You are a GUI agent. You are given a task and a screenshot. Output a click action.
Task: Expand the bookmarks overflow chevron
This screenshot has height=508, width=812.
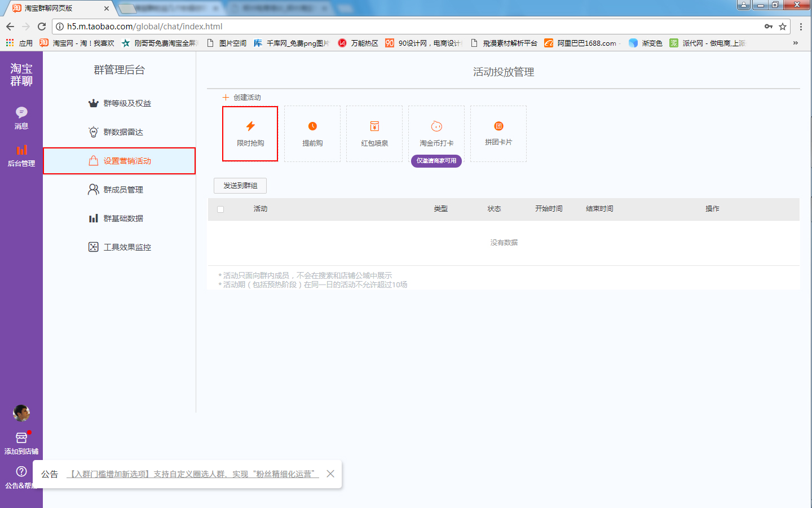(x=795, y=43)
